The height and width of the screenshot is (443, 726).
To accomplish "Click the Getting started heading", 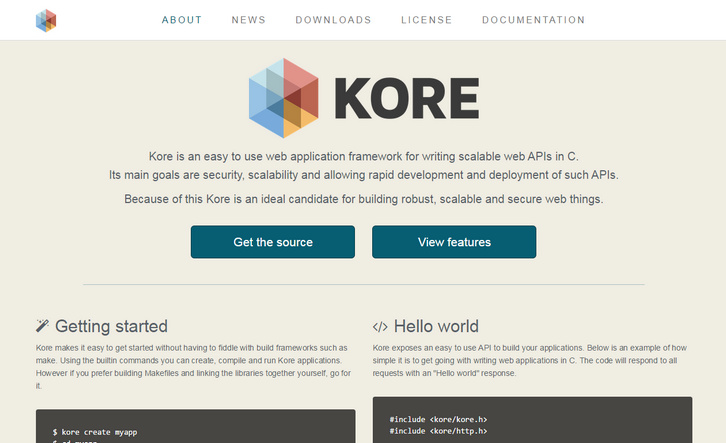I will coord(111,326).
